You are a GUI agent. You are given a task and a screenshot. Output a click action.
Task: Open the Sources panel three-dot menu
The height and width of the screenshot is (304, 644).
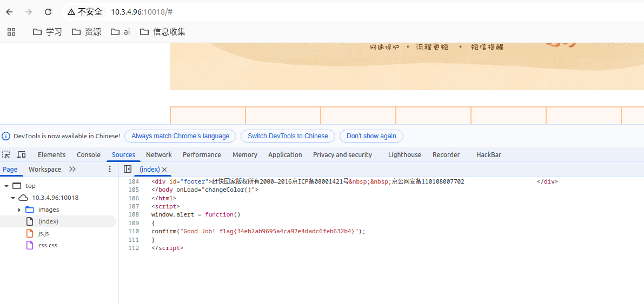tap(110, 170)
